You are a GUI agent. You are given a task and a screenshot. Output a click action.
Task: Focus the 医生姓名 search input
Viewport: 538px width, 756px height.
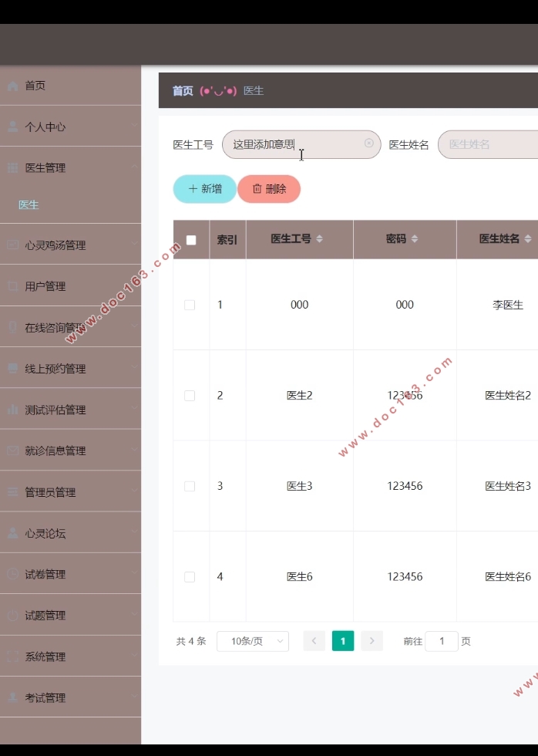tap(488, 144)
